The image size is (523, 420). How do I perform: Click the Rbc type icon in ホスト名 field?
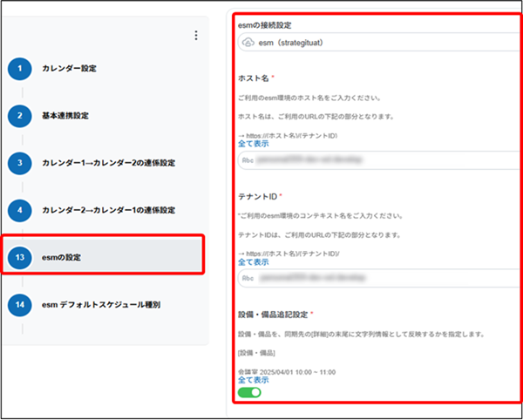(x=250, y=160)
